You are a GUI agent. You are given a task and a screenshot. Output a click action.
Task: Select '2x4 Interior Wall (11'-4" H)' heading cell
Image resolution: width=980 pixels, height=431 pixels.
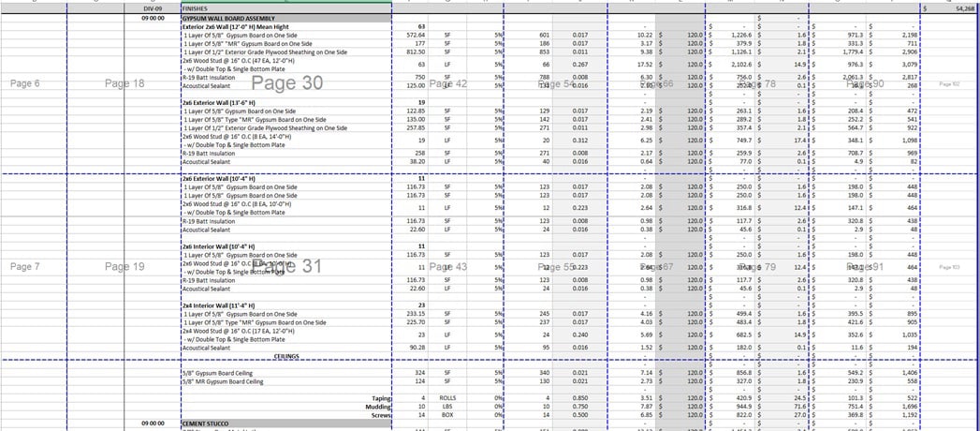coord(286,305)
